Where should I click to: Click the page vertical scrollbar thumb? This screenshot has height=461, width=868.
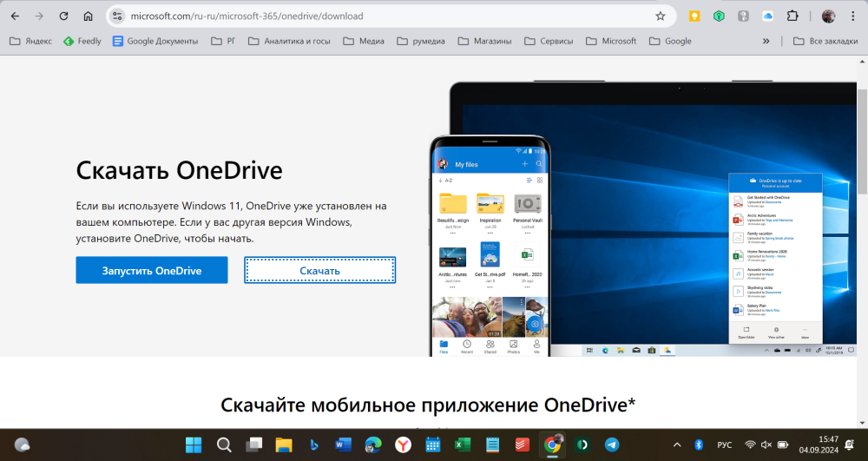click(x=863, y=142)
